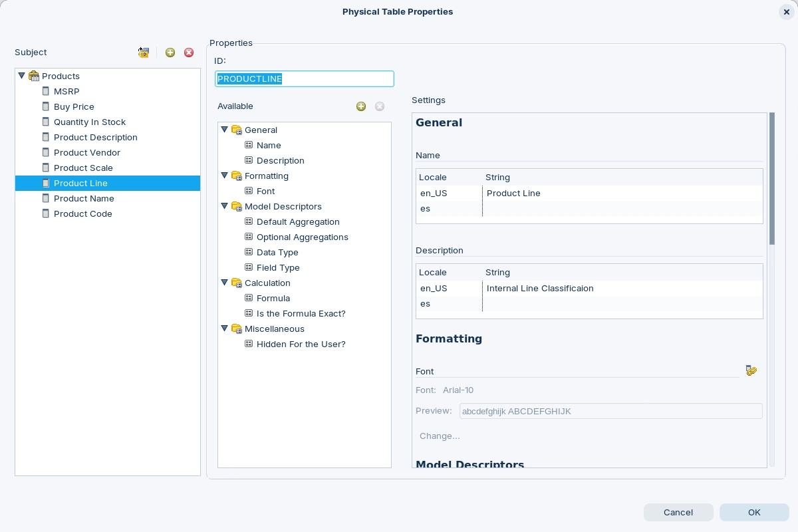The image size is (798, 532).
Task: Select the Default Aggregation property icon
Action: [249, 221]
